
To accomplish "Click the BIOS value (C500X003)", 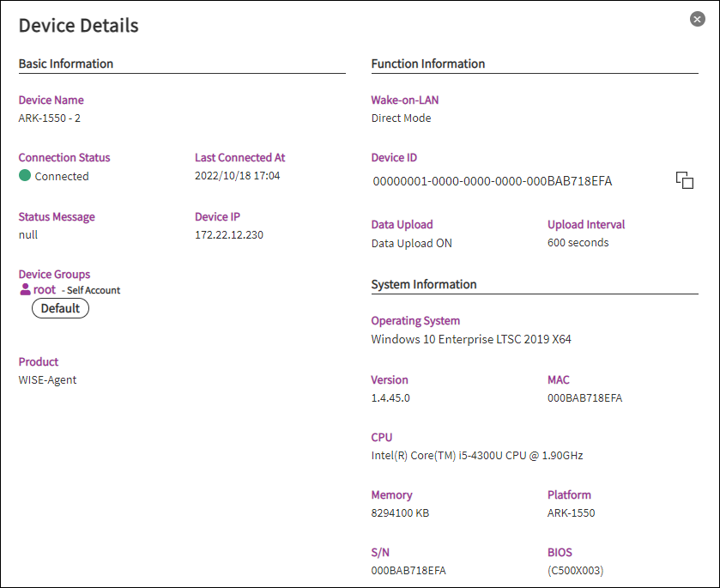I will click(576, 571).
